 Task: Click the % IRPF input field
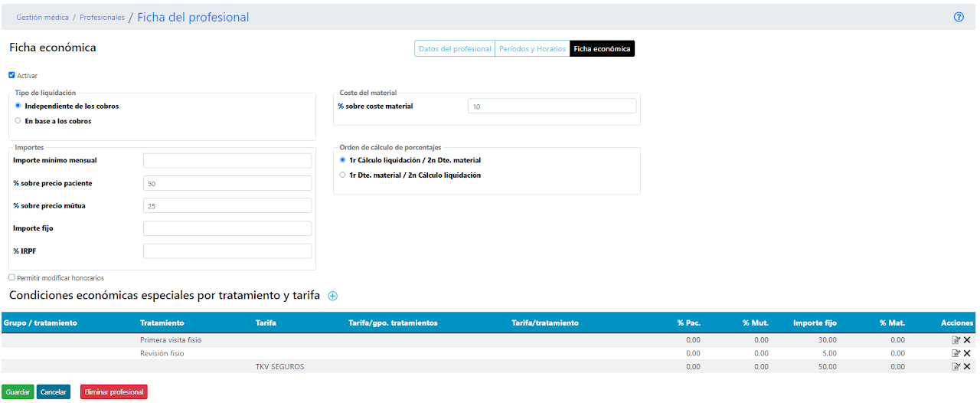227,251
